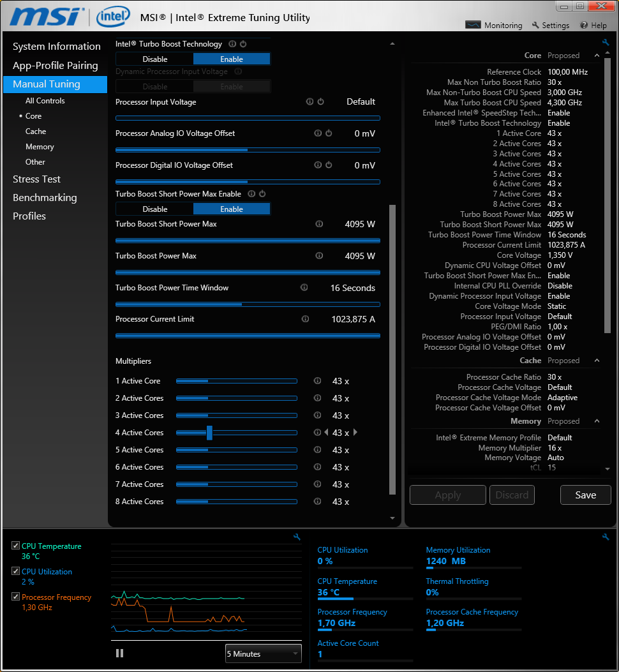Enable Intel Turbo Boost Technology
This screenshot has width=619, height=672.
[232, 59]
